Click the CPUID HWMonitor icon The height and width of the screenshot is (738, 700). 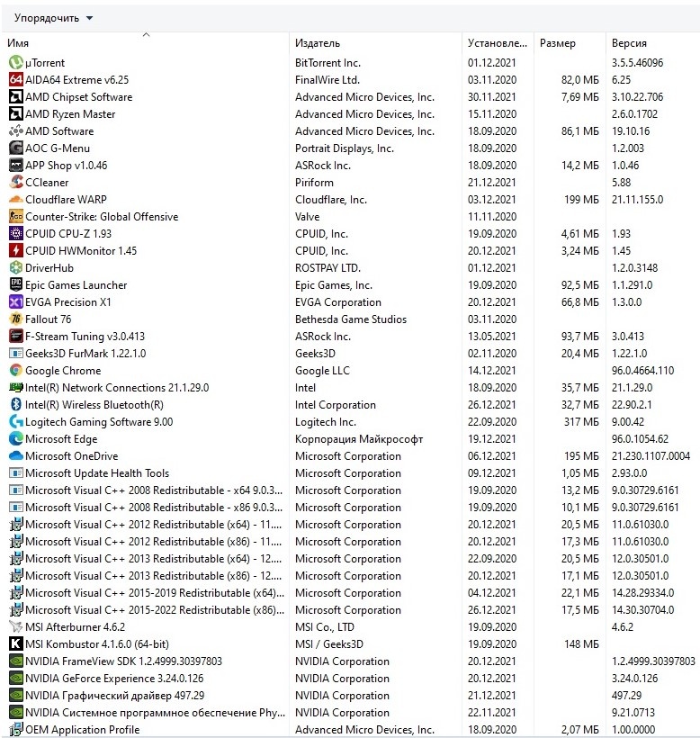[x=16, y=251]
